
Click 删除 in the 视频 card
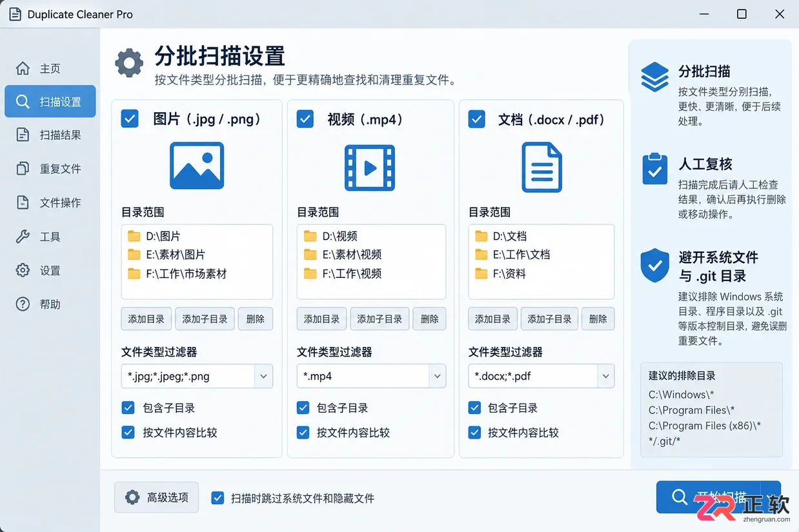click(x=430, y=319)
